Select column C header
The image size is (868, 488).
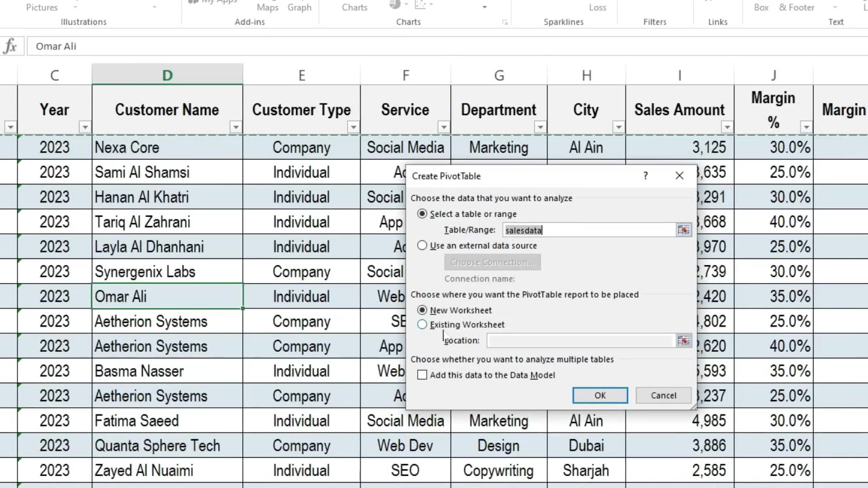(55, 75)
